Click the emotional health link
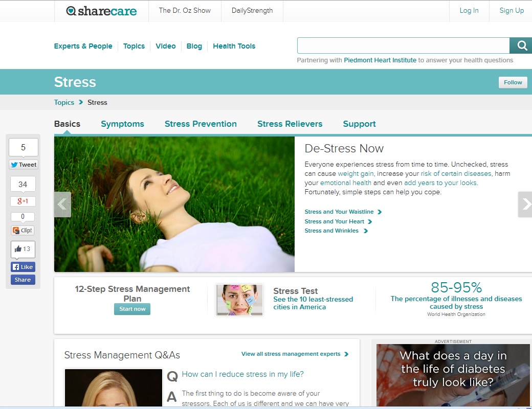Screen dimensions: 532x409 346,183
